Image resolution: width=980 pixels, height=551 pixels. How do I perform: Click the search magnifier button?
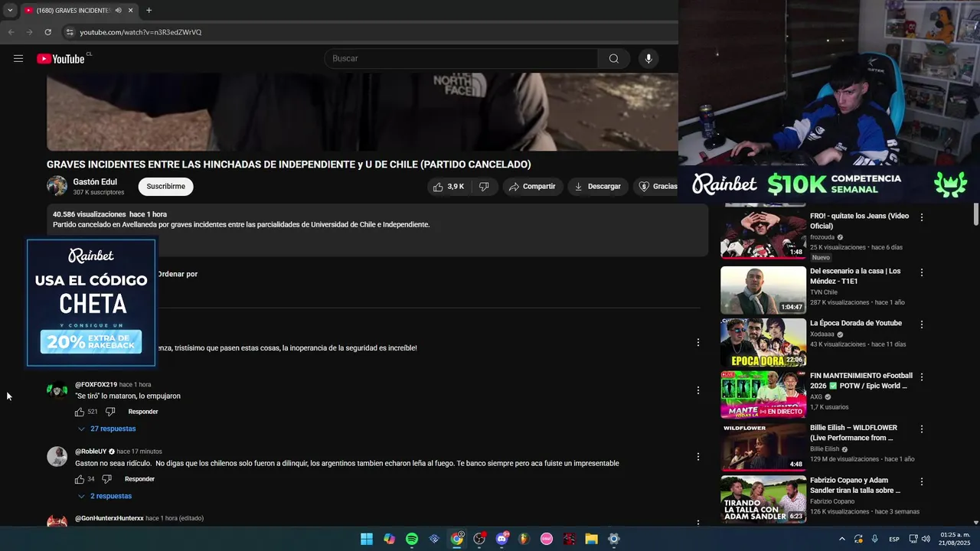(x=613, y=59)
